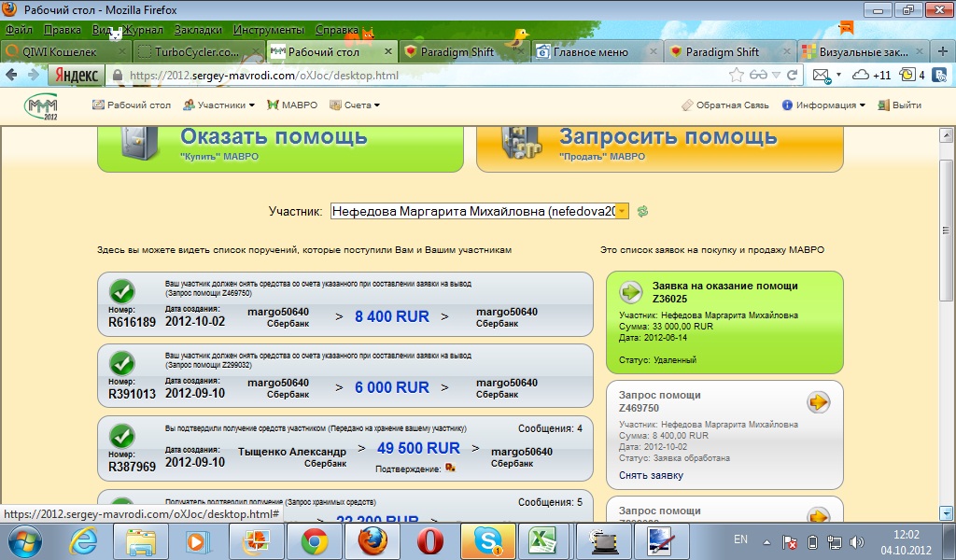
Task: Switch to the Визуальные закладки tab
Action: click(863, 51)
